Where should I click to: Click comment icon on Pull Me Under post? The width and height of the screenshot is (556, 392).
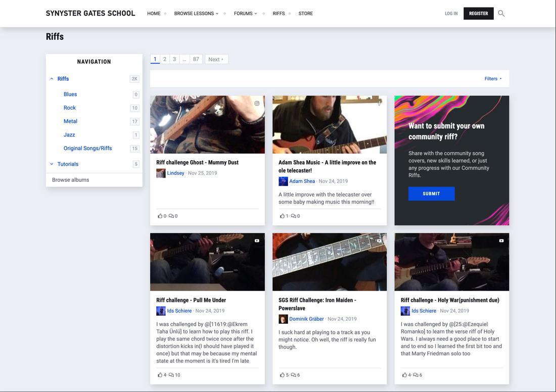click(171, 375)
